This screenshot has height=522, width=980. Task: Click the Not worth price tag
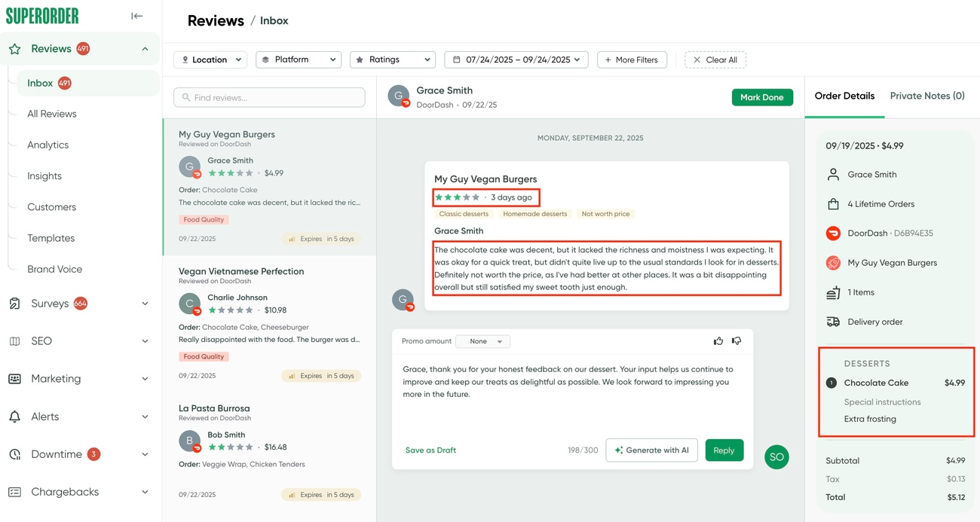605,214
